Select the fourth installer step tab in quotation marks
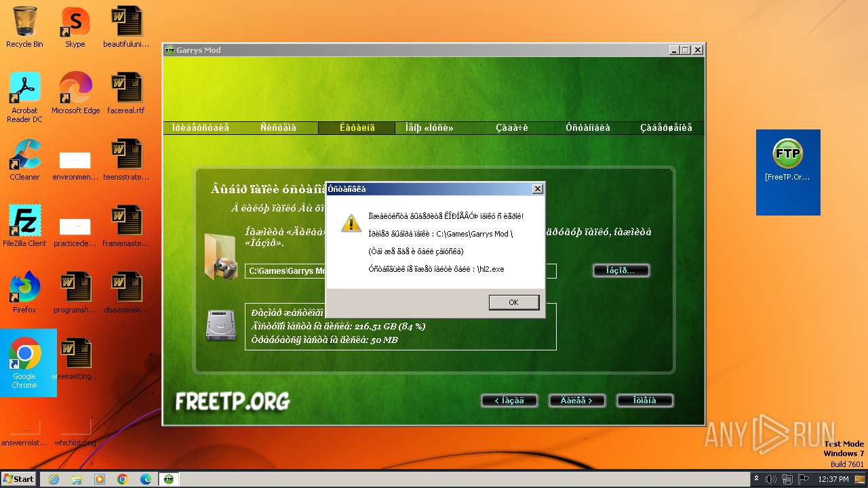868x488 pixels. tap(429, 127)
